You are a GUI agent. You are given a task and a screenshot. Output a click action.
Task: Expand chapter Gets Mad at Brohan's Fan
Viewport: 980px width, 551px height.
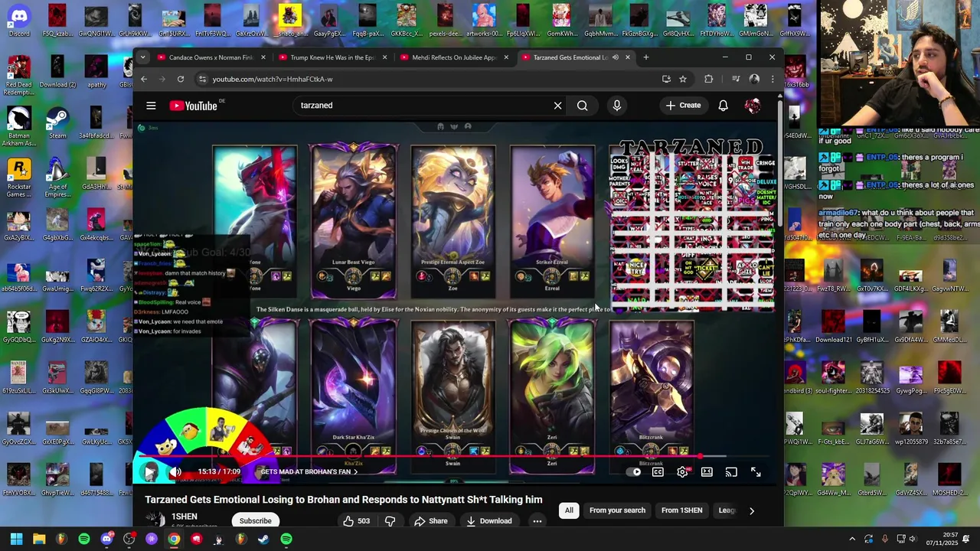click(x=309, y=472)
